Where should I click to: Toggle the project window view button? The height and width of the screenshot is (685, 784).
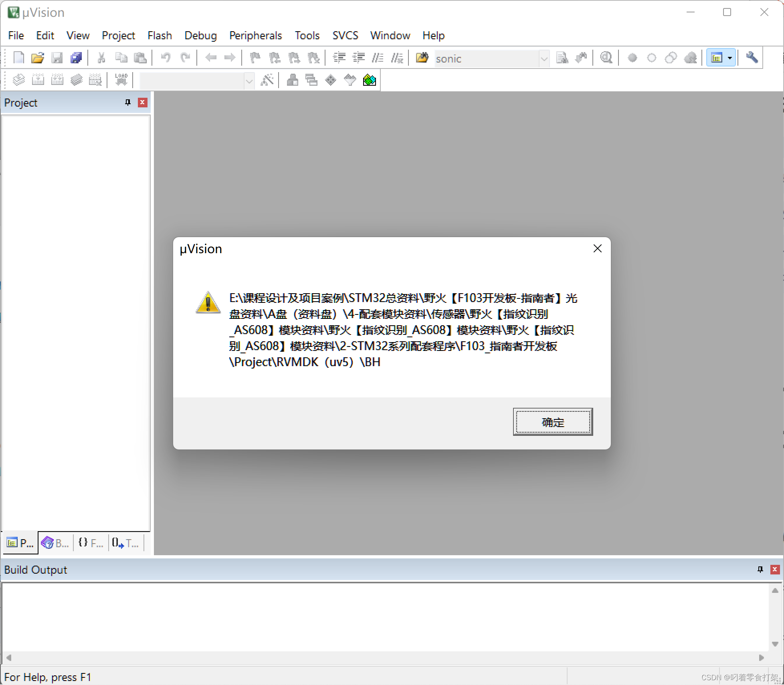coord(716,58)
